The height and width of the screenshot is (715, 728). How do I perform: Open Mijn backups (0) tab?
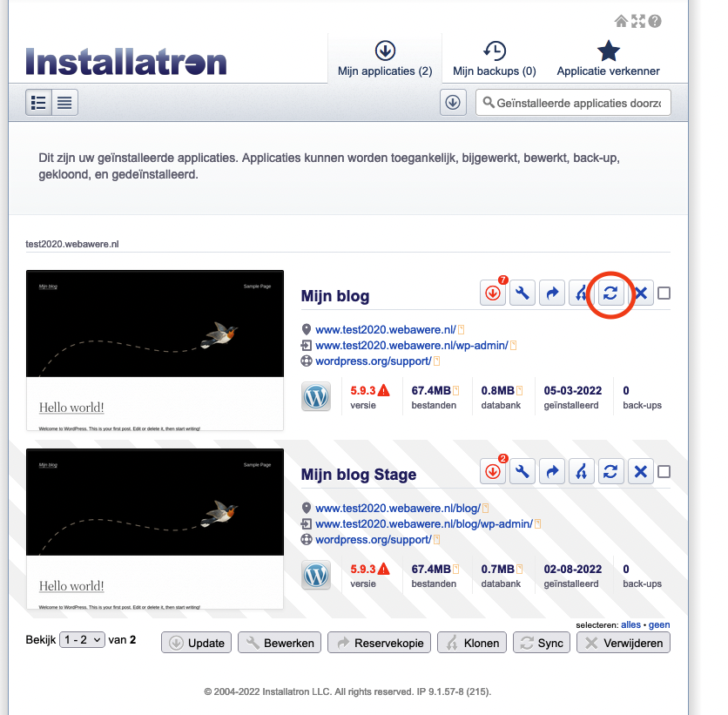(495, 58)
